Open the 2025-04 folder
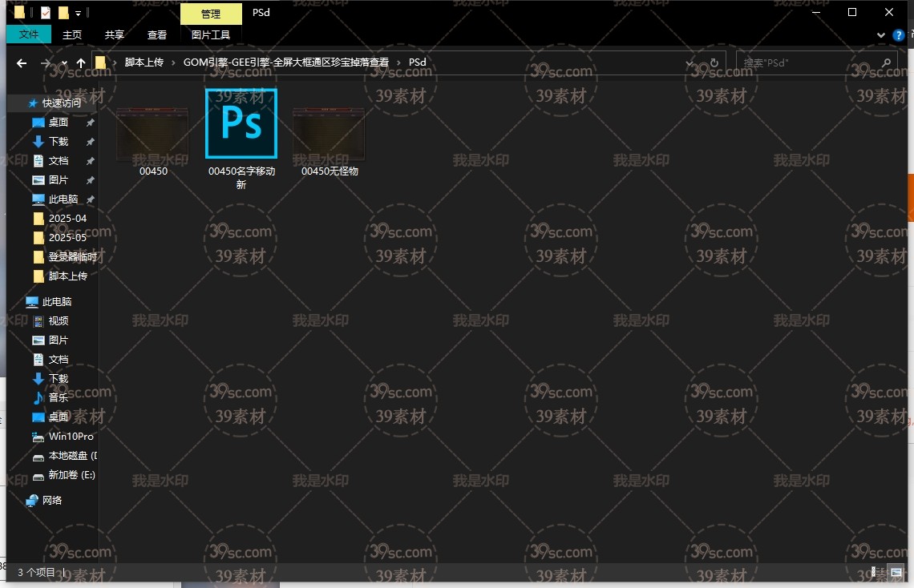 (x=67, y=219)
